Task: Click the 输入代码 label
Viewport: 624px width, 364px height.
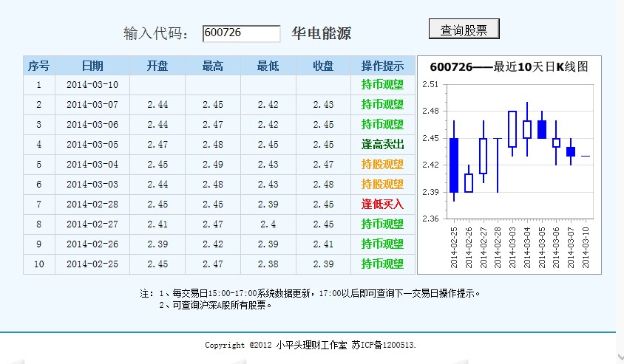Action: click(155, 33)
